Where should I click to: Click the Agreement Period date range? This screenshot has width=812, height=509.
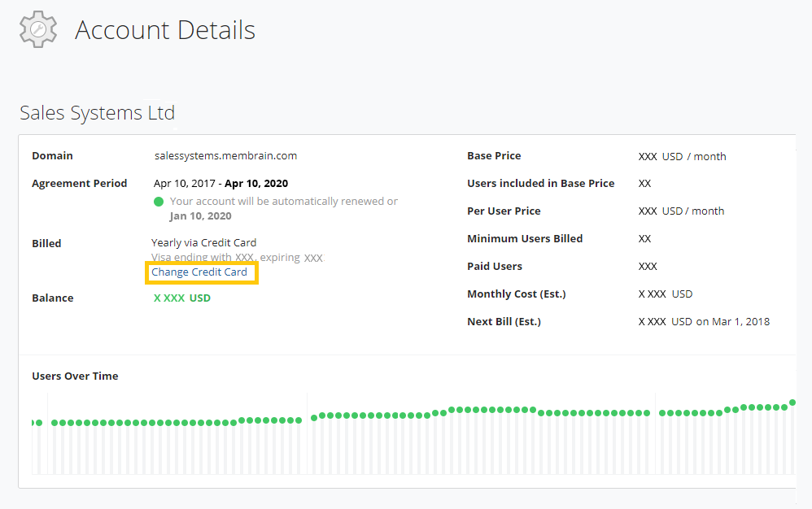point(220,183)
